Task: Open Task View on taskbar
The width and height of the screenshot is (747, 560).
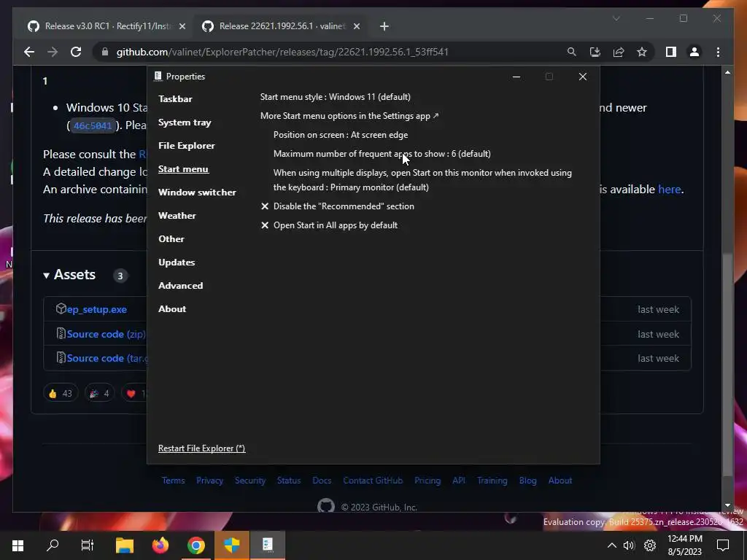Action: 88,545
